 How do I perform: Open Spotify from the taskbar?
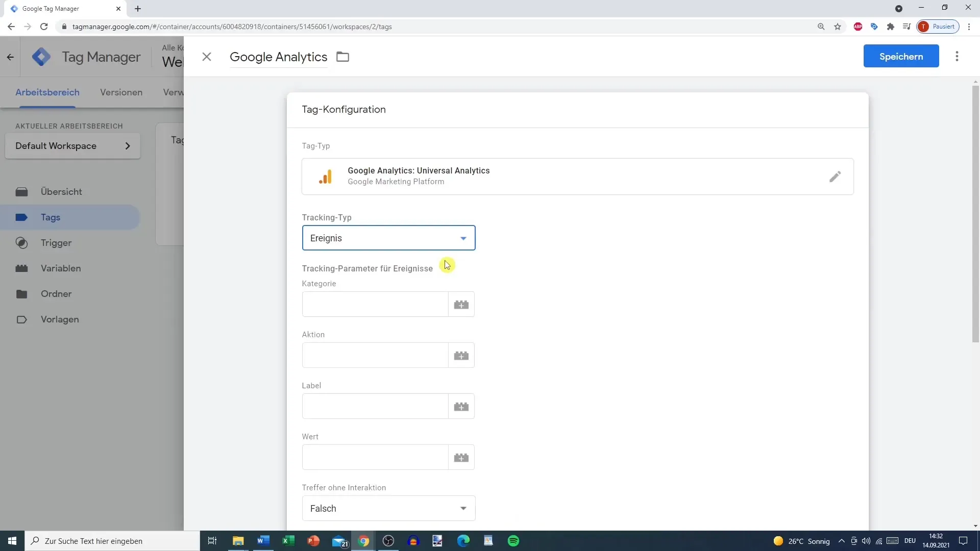tap(513, 541)
